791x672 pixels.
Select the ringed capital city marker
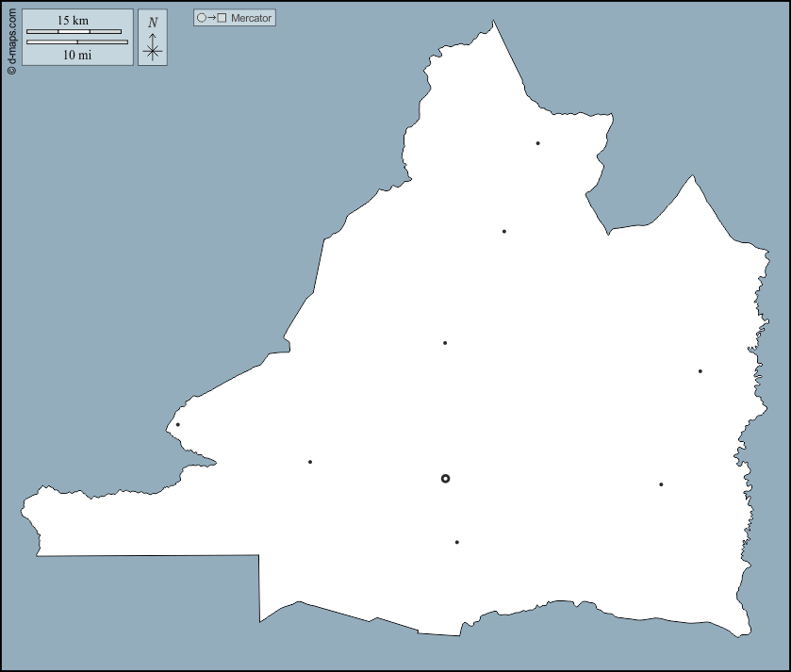[445, 479]
